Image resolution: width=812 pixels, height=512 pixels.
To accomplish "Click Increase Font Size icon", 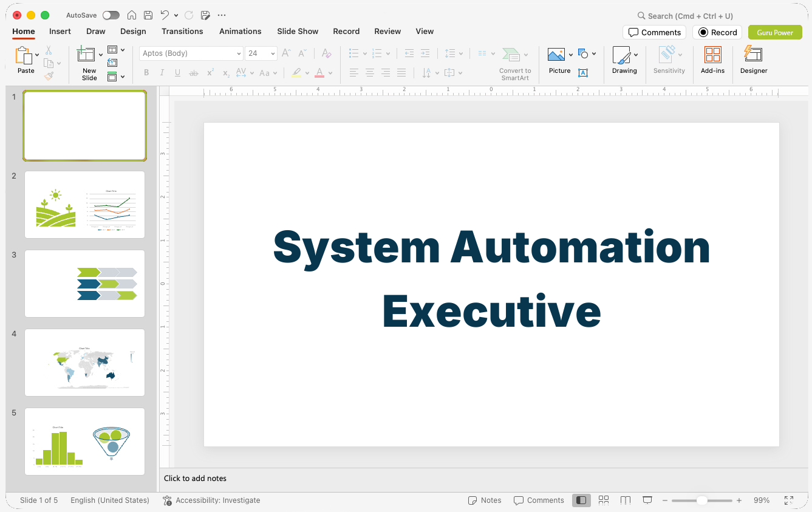I will point(287,53).
